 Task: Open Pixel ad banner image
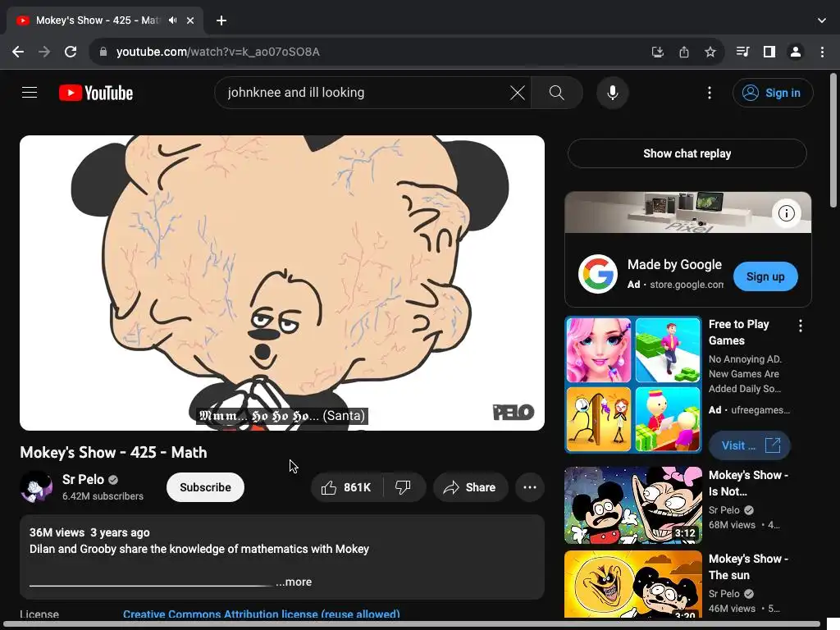click(x=688, y=212)
